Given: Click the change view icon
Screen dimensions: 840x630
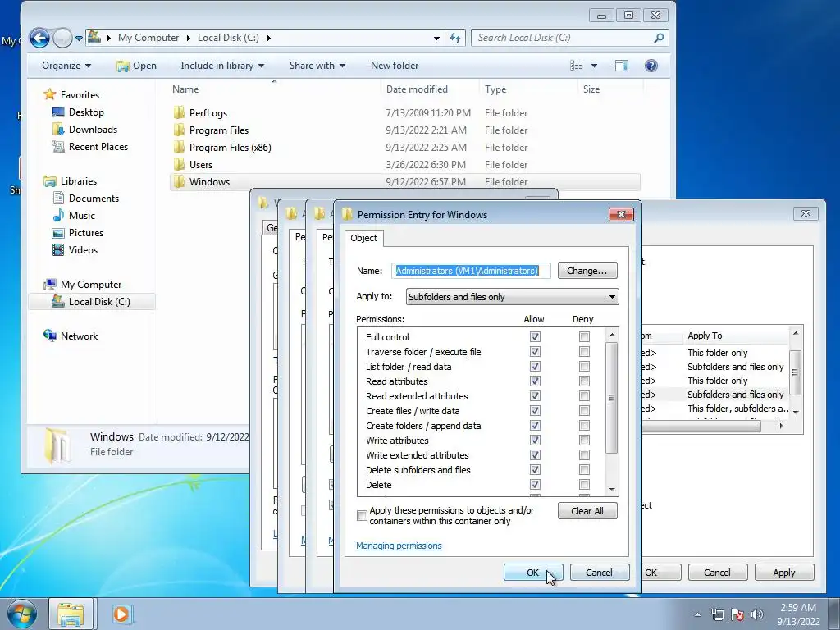Looking at the screenshot, I should [577, 66].
